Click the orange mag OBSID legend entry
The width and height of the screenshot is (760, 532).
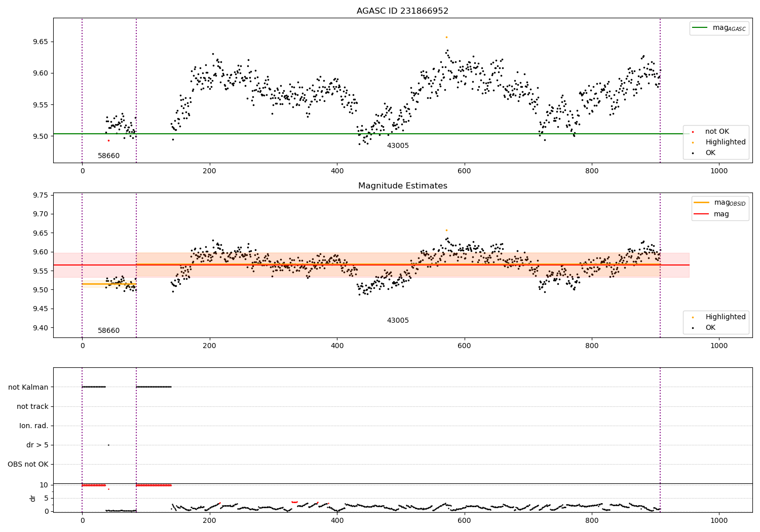click(x=719, y=203)
